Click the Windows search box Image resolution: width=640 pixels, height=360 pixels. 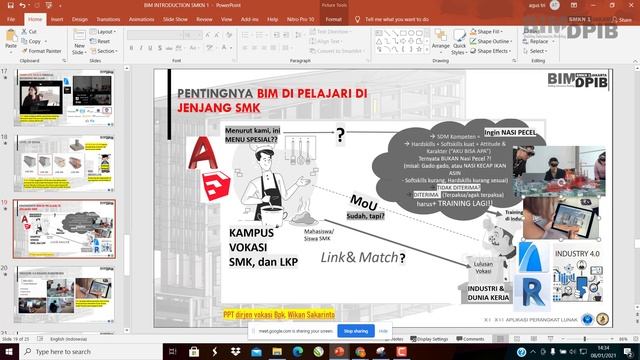[x=91, y=351]
